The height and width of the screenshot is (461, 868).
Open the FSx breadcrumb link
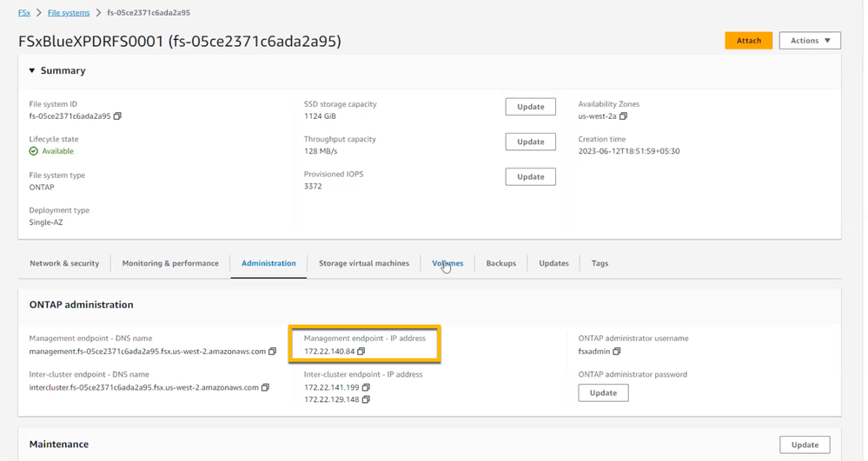tap(24, 13)
